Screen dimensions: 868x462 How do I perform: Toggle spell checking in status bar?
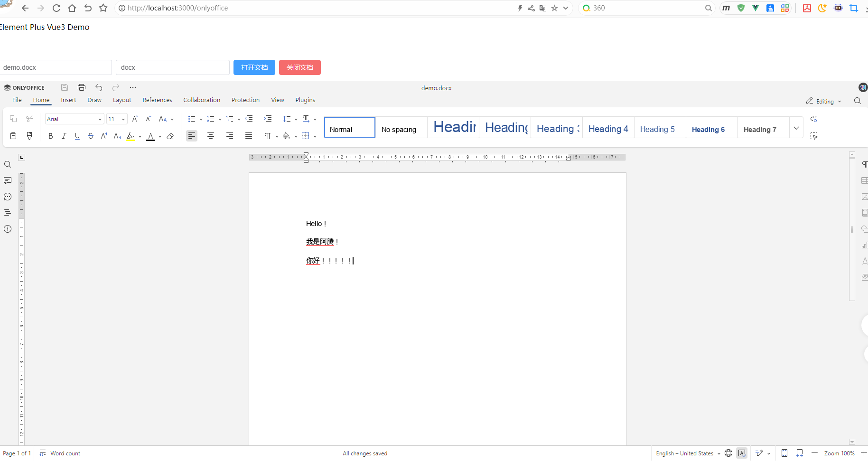[x=742, y=453]
